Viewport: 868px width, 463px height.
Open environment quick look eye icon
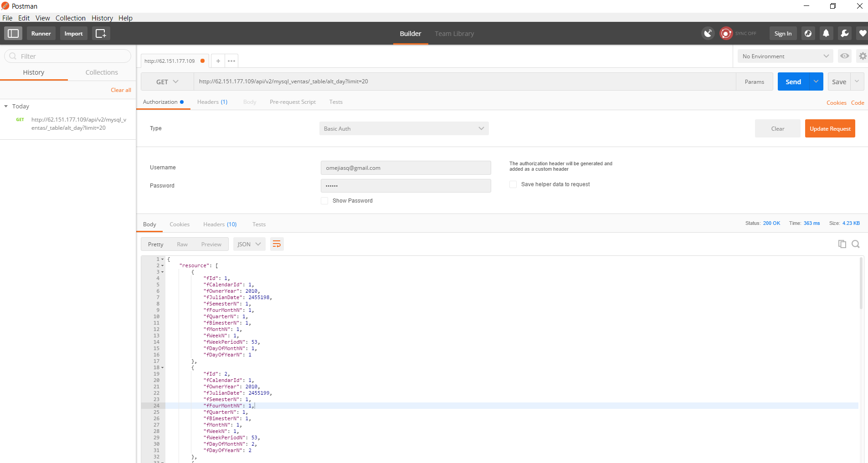click(845, 56)
